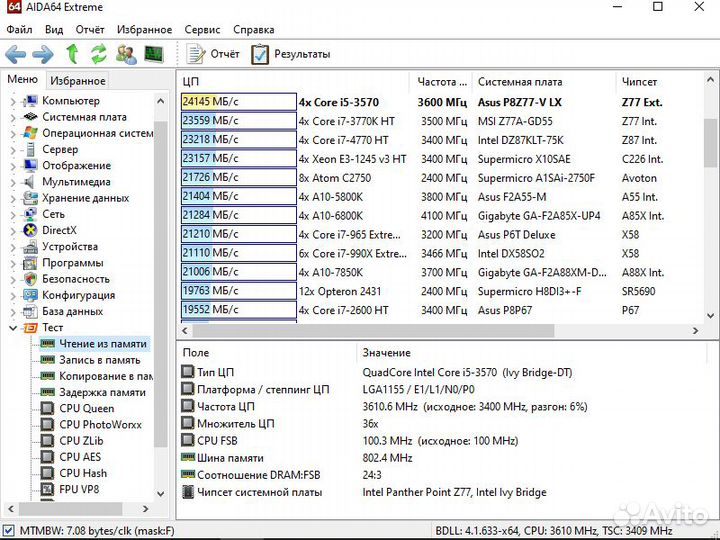Select the Конфигурация icon in tree
This screenshot has width=720, height=540.
(x=30, y=295)
